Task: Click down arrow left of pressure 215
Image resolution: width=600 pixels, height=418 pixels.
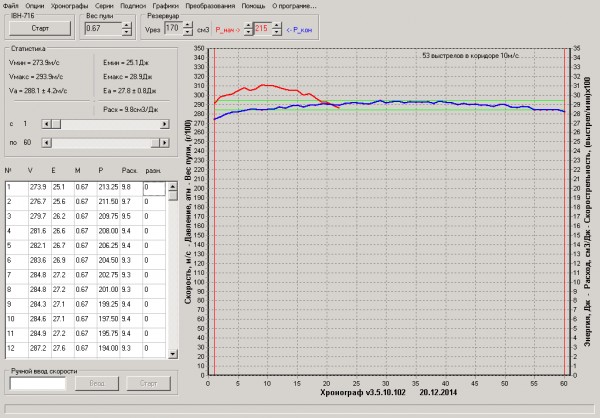Action: click(248, 32)
